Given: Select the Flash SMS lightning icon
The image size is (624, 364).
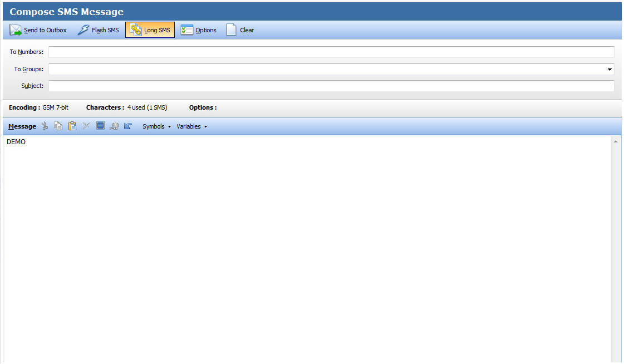Looking at the screenshot, I should [83, 29].
